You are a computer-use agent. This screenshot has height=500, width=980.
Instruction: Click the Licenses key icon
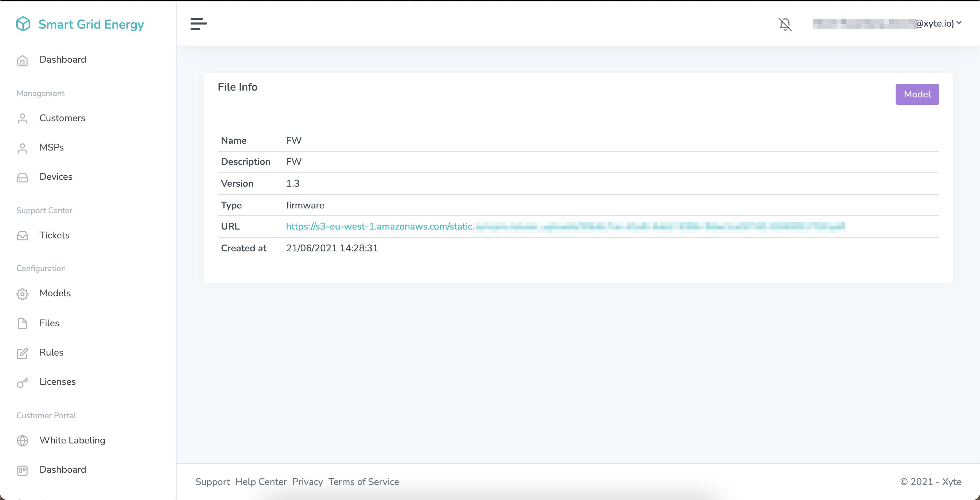tap(22, 382)
